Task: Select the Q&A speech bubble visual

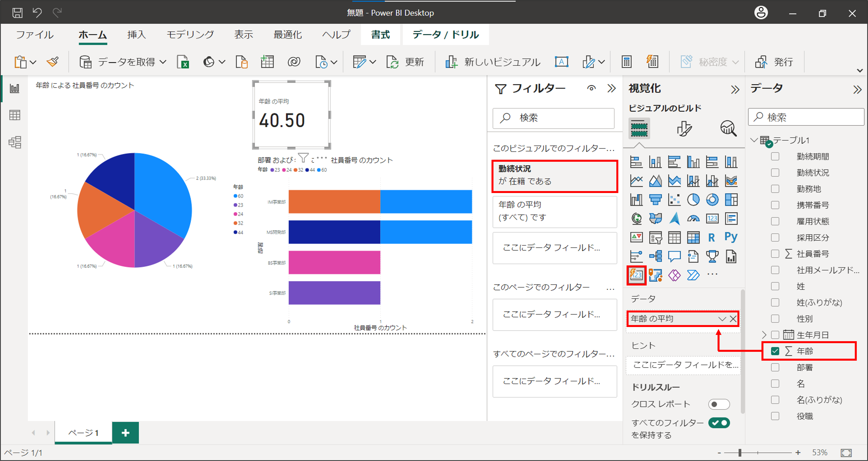Action: (x=674, y=257)
